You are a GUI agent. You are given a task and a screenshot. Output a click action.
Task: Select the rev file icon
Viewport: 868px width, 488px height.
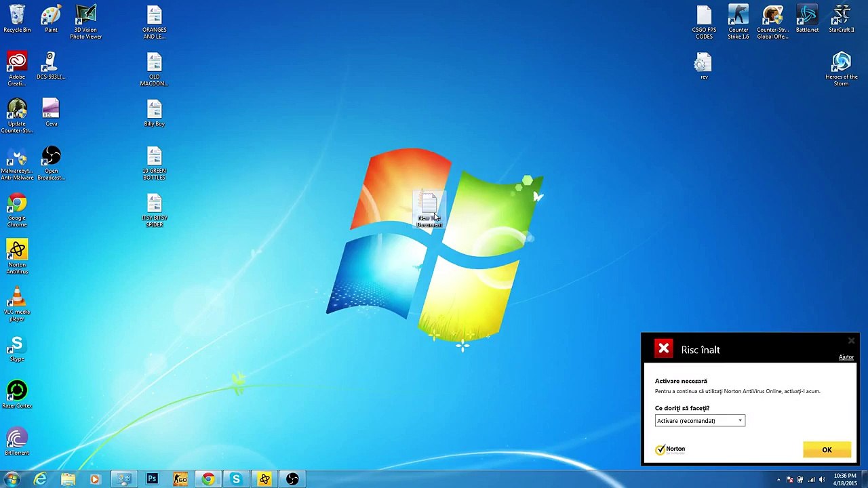click(704, 66)
